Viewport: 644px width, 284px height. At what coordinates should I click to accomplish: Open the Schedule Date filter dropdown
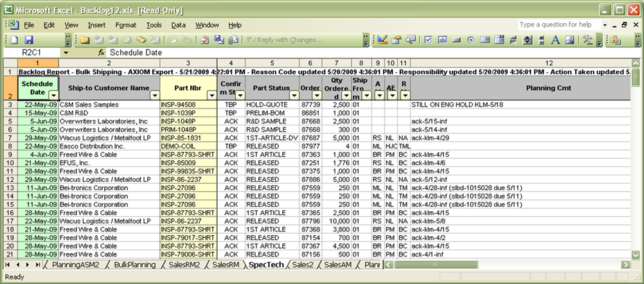(x=53, y=95)
